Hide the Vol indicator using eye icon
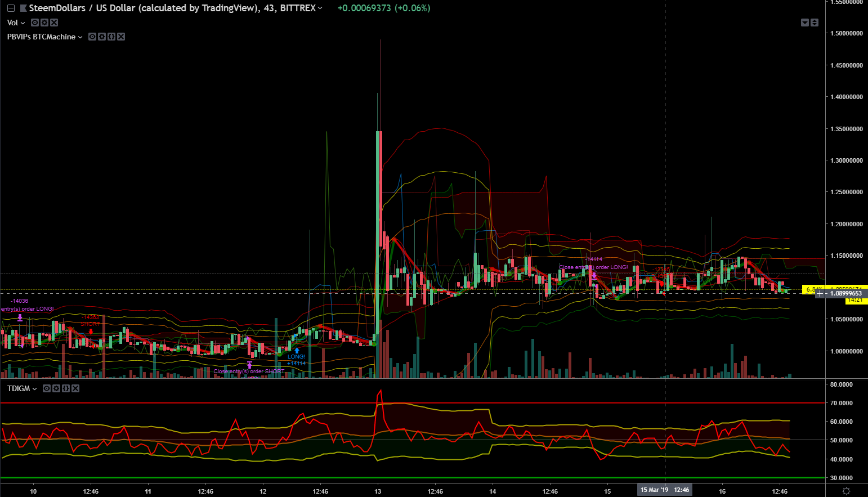Viewport: 868px width, 497px height. coord(35,23)
